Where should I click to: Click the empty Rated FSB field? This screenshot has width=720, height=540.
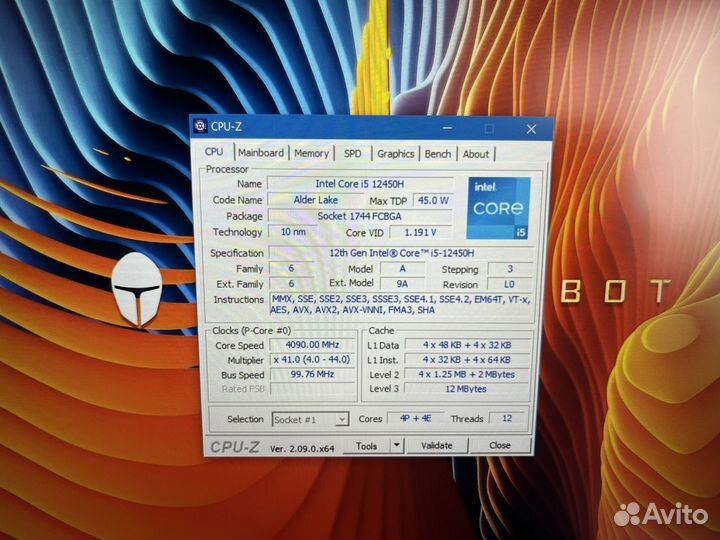[312, 388]
